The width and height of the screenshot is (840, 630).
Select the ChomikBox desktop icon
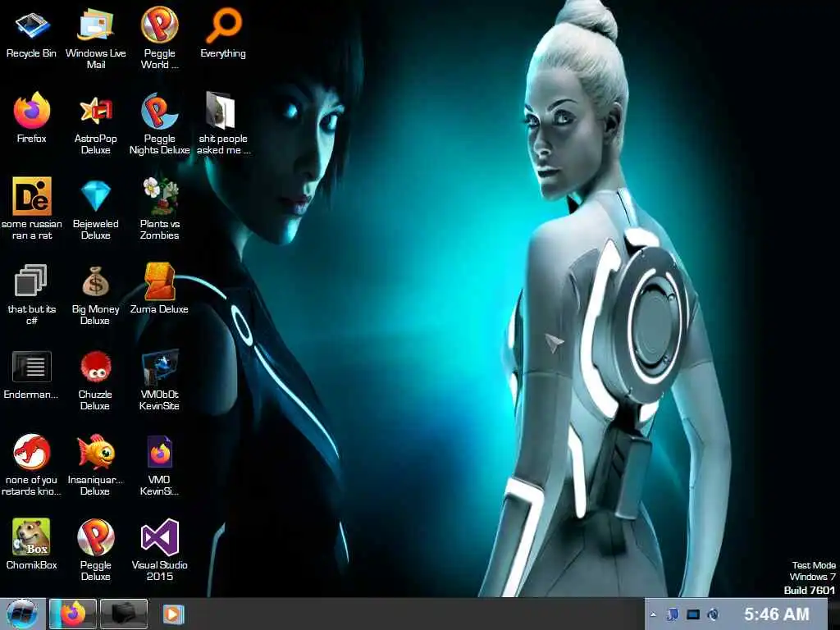pos(32,545)
